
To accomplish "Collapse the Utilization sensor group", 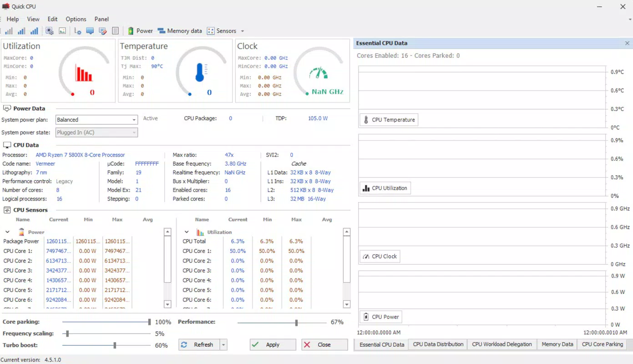I will click(x=187, y=232).
